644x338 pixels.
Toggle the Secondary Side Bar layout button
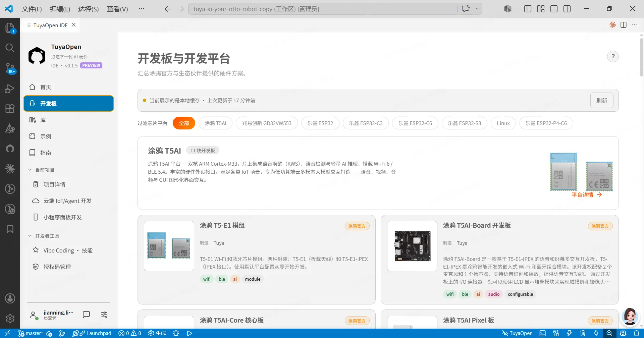567,9
